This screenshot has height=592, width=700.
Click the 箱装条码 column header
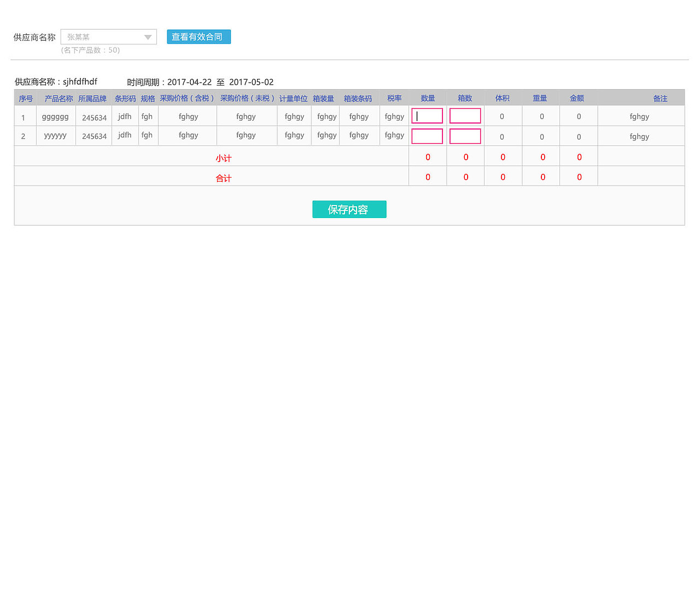tap(358, 98)
